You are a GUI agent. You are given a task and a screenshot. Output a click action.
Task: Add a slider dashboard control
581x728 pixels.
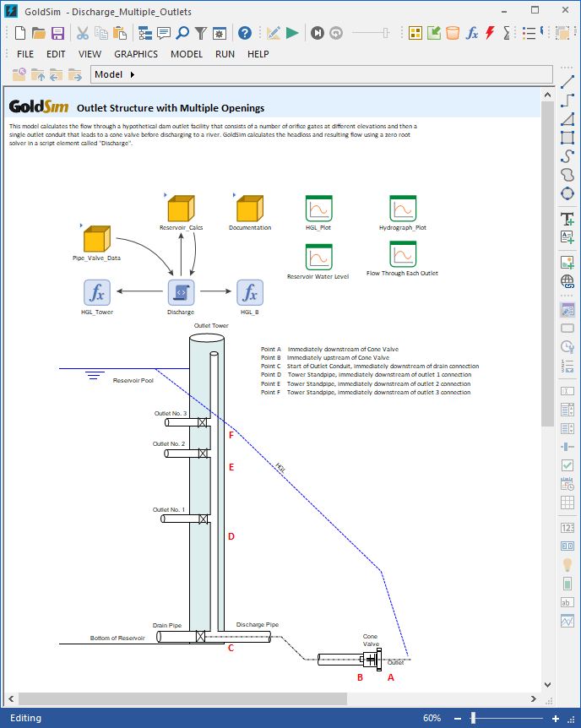coord(567,447)
